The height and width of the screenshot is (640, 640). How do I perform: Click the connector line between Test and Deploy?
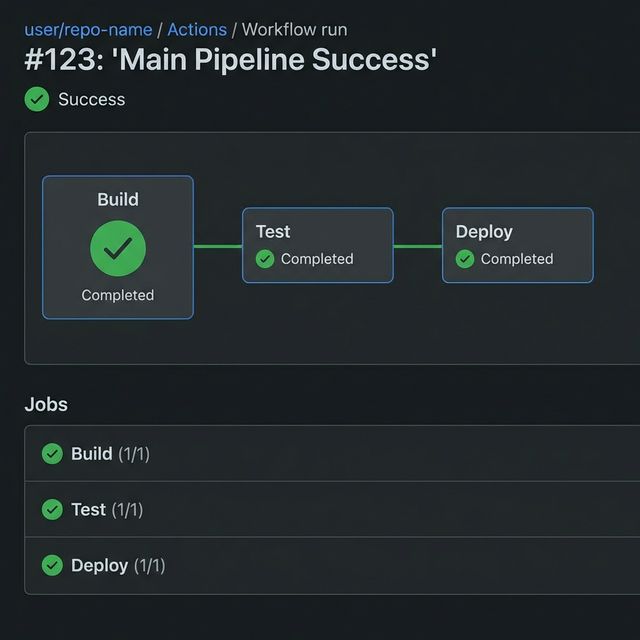[418, 246]
